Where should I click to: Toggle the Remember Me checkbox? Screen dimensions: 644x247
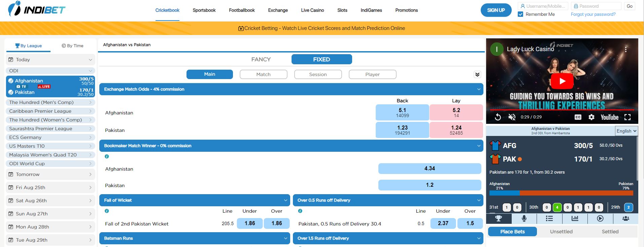(520, 14)
